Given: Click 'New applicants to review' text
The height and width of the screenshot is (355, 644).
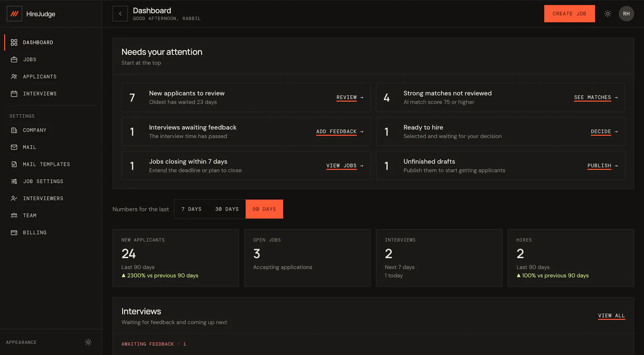Looking at the screenshot, I should pyautogui.click(x=187, y=93).
